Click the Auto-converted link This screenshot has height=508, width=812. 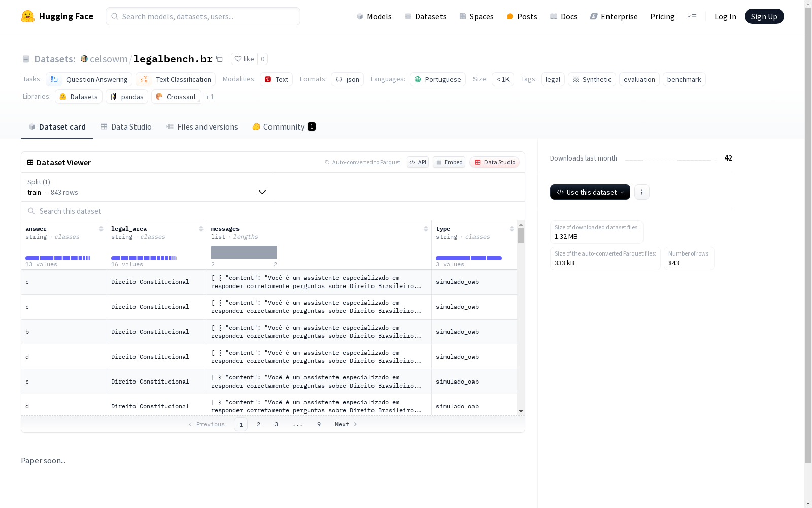pyautogui.click(x=352, y=162)
